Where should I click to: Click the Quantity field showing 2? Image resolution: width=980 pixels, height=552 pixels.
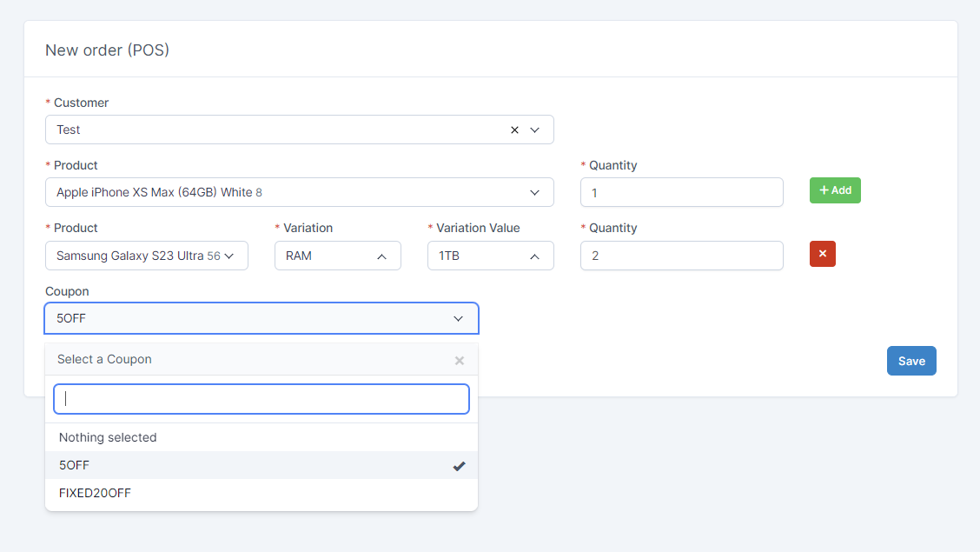pos(681,256)
